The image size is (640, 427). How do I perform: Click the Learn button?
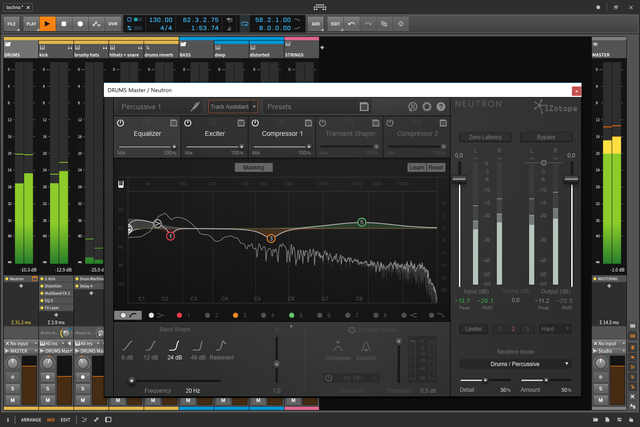(x=417, y=167)
